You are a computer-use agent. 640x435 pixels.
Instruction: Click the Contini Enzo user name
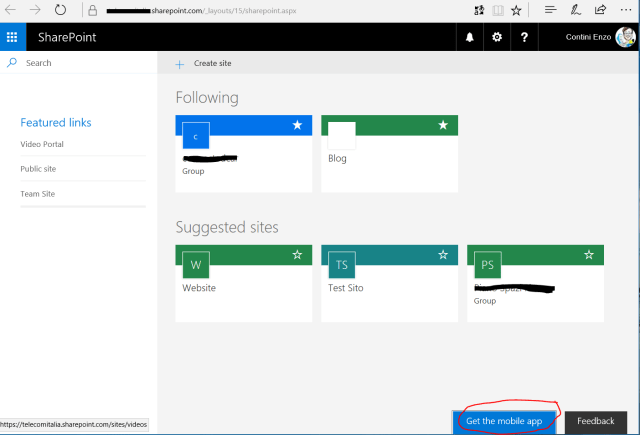tap(588, 37)
